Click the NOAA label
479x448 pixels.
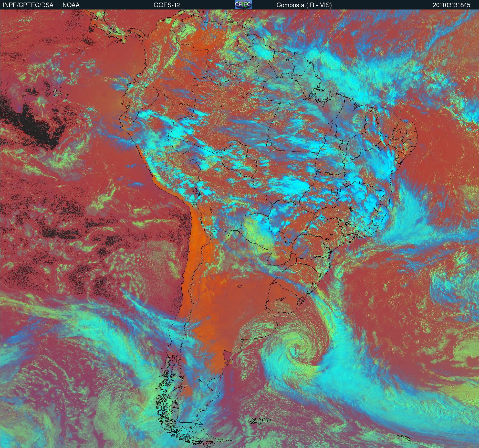tap(71, 5)
